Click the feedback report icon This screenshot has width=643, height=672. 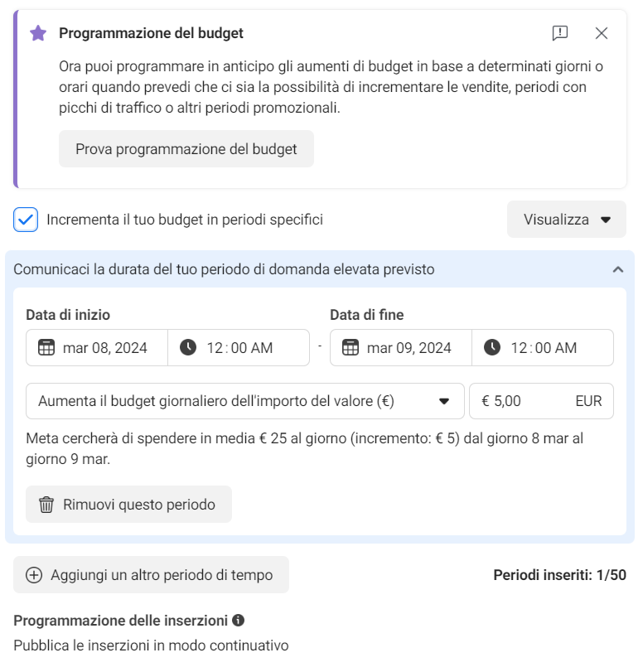click(560, 33)
